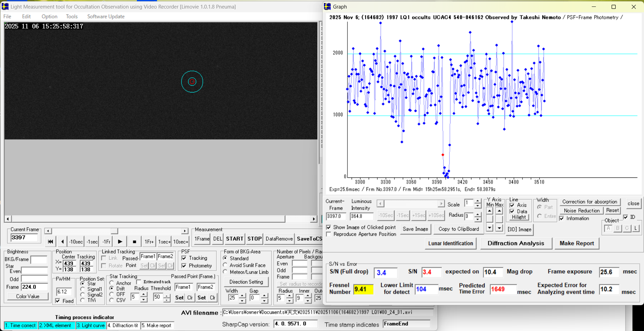Raise the Y Axis Max up arrow
Screen dimensions: 644x331
click(x=499, y=211)
